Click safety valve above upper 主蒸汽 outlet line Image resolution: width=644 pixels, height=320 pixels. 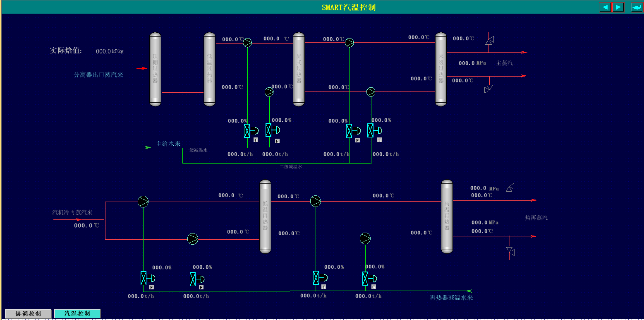(x=489, y=41)
